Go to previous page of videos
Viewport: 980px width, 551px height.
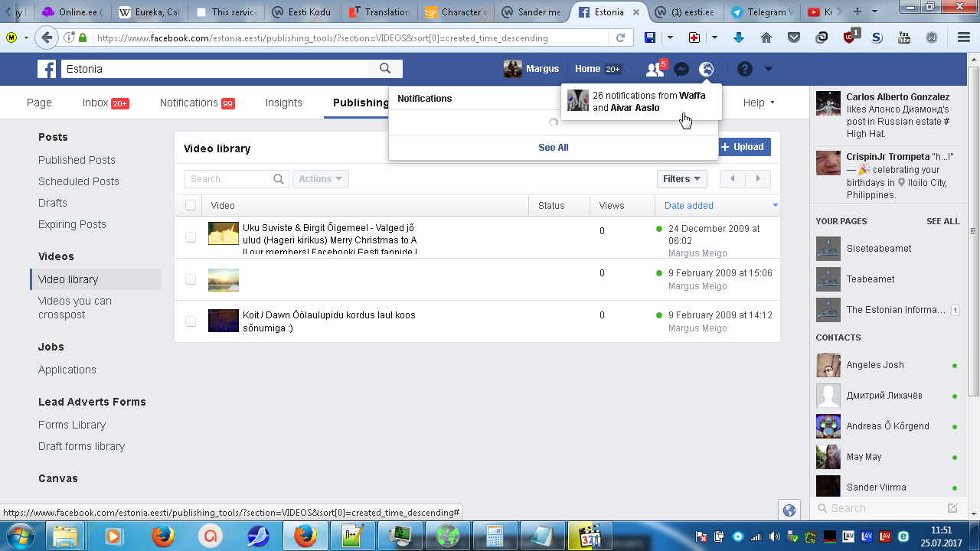coord(733,179)
